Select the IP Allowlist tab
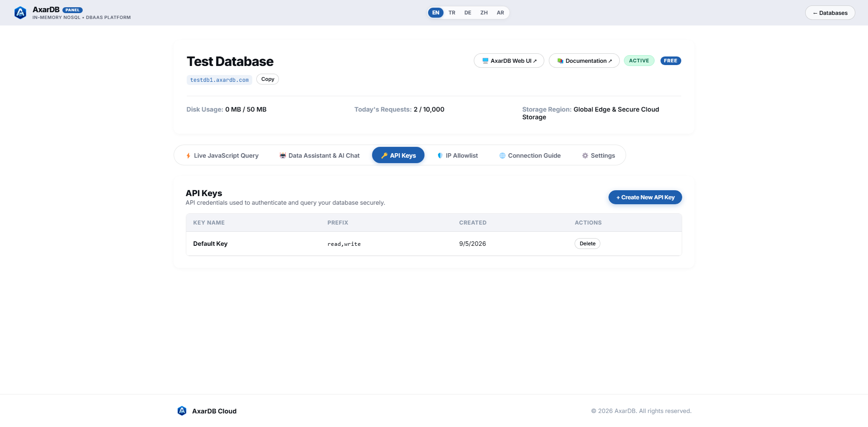This screenshot has width=868, height=427. click(x=458, y=155)
